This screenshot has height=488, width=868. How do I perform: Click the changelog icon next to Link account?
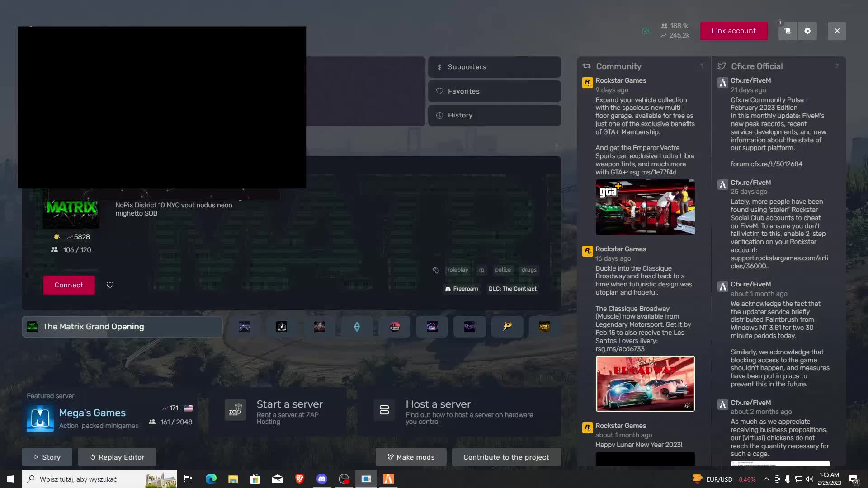click(x=788, y=31)
